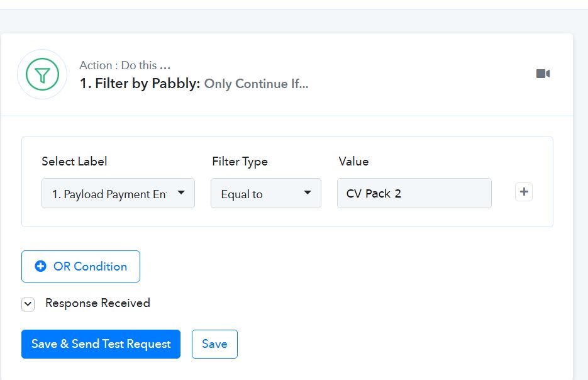This screenshot has width=588, height=380.
Task: Open the Payload Payment label dropdown
Action: [118, 193]
